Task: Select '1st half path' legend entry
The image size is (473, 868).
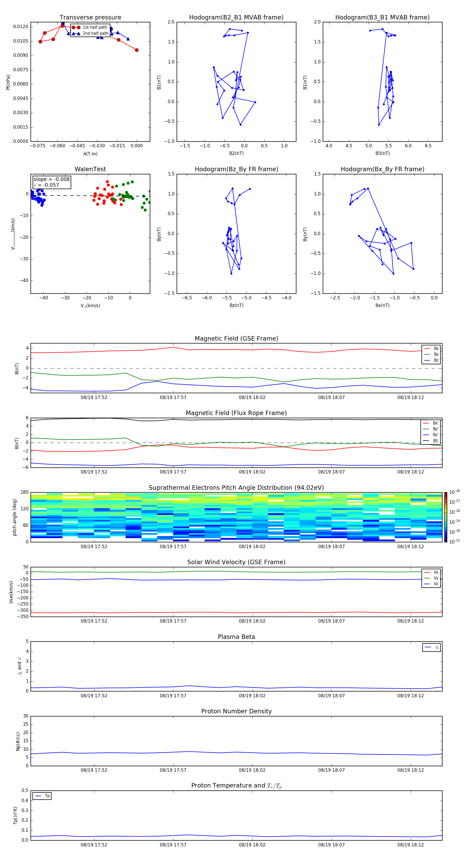Action: point(90,27)
